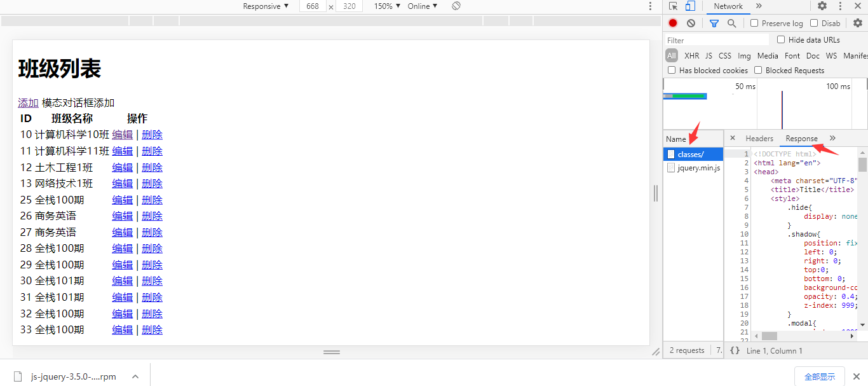Toggle Hide data URLs checkbox
The height and width of the screenshot is (386, 868).
(781, 39)
